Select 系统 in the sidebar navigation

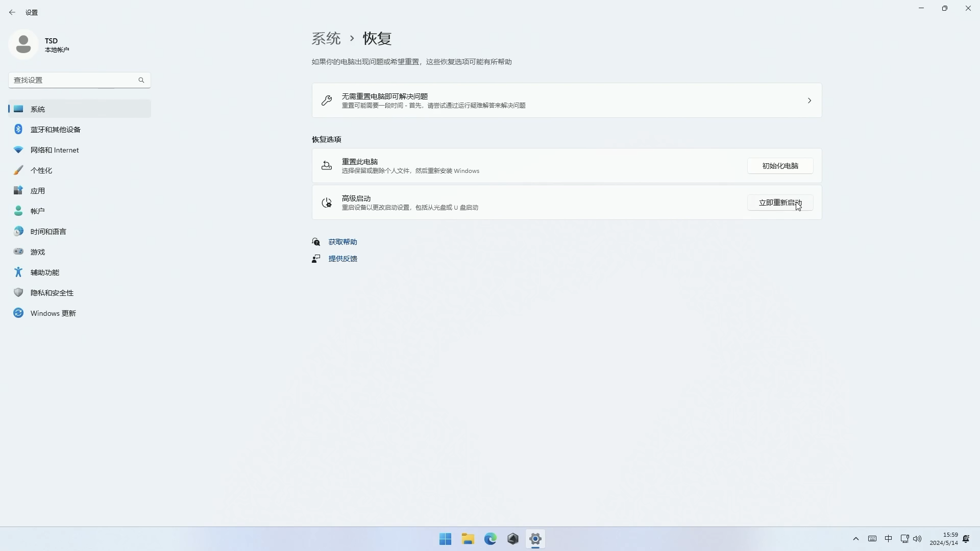pos(38,109)
